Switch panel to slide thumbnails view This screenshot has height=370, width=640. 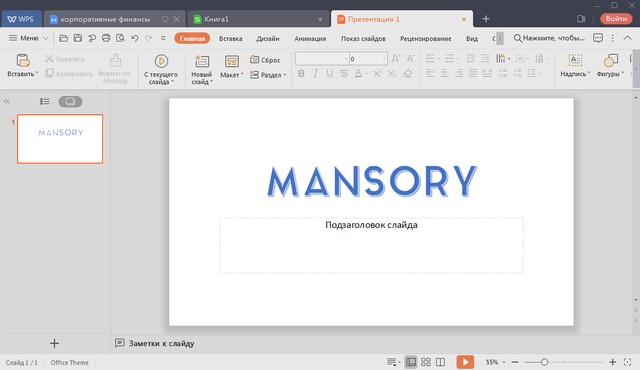point(70,101)
